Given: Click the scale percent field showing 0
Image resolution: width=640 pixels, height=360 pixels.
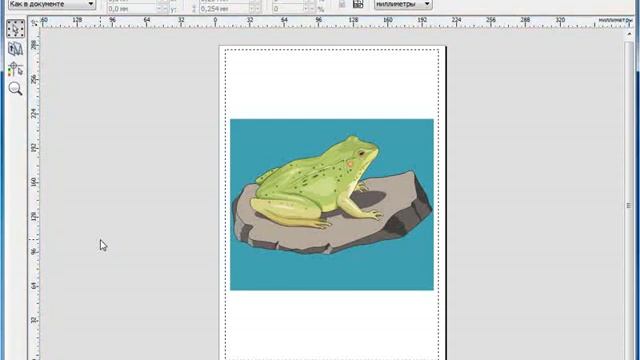Looking at the screenshot, I should coord(288,9).
